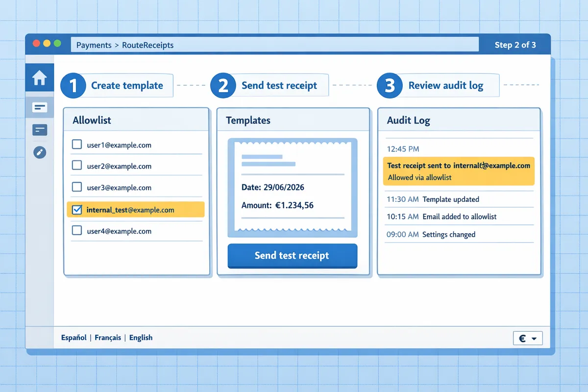Open the euro currency dropdown
588x392 pixels.
pyautogui.click(x=528, y=338)
